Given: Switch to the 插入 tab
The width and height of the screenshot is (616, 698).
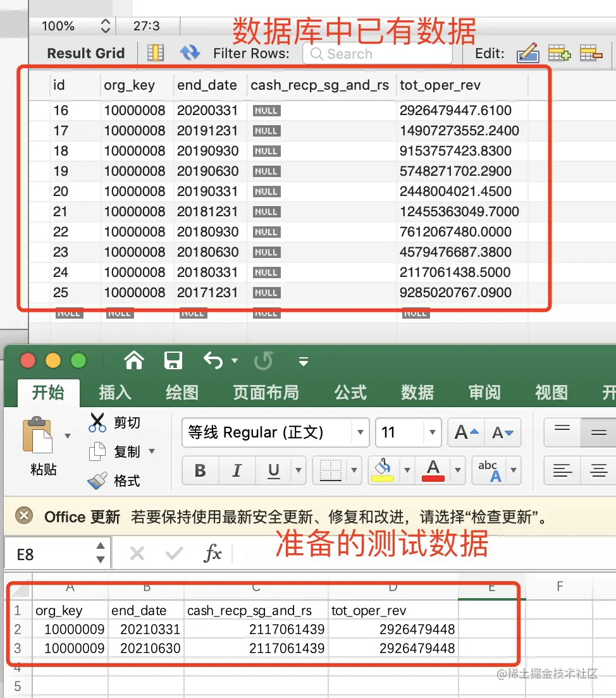Looking at the screenshot, I should (115, 393).
